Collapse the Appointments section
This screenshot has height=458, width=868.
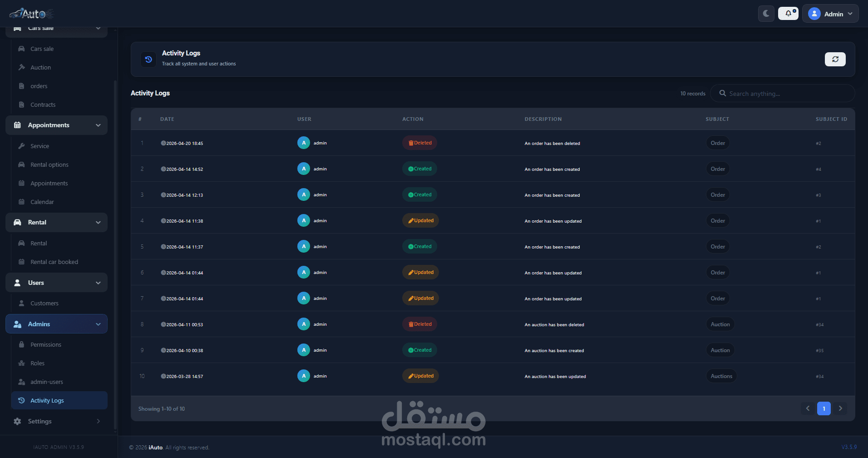(56, 125)
